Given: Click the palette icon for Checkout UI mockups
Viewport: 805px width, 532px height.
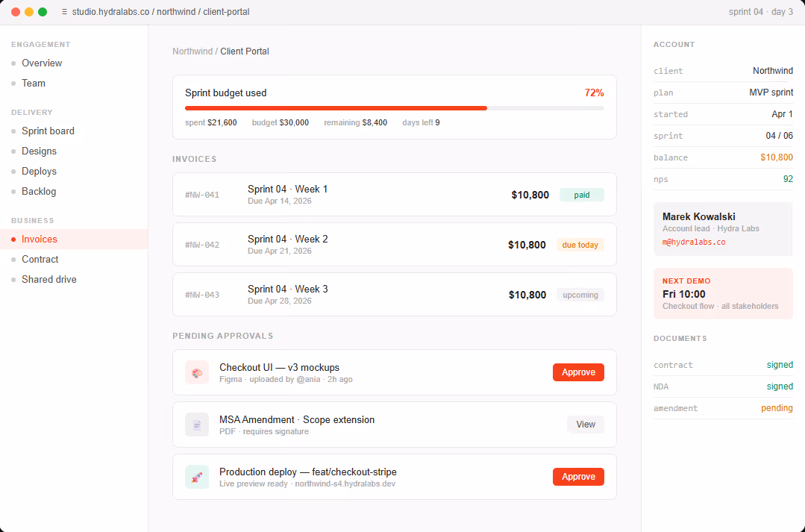Looking at the screenshot, I should point(197,372).
